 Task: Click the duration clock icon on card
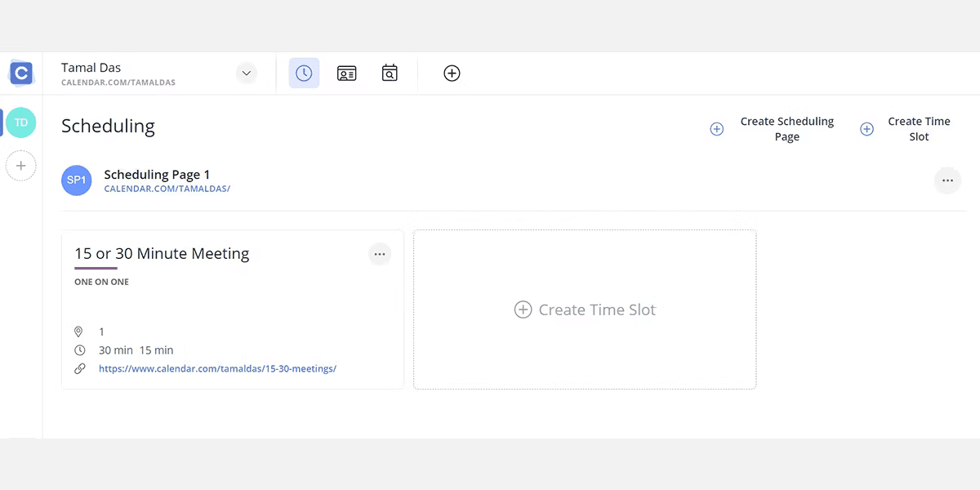(x=79, y=350)
